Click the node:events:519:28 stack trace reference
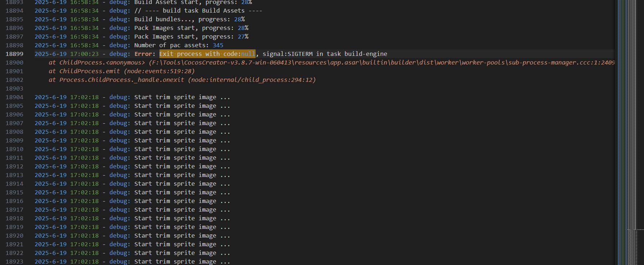The width and height of the screenshot is (644, 265). 159,71
